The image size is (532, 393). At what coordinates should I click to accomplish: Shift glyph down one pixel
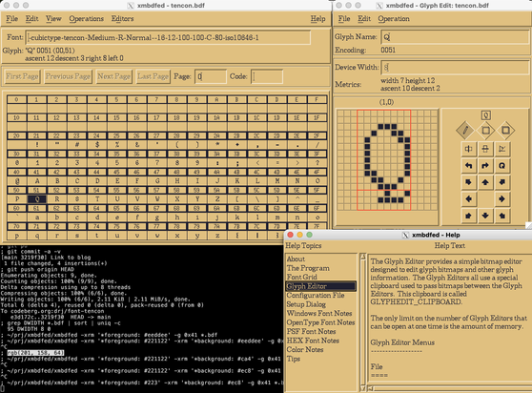tap(485, 216)
